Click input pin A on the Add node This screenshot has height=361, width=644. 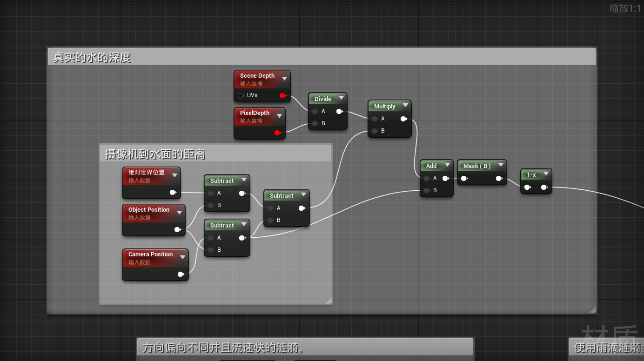(427, 178)
